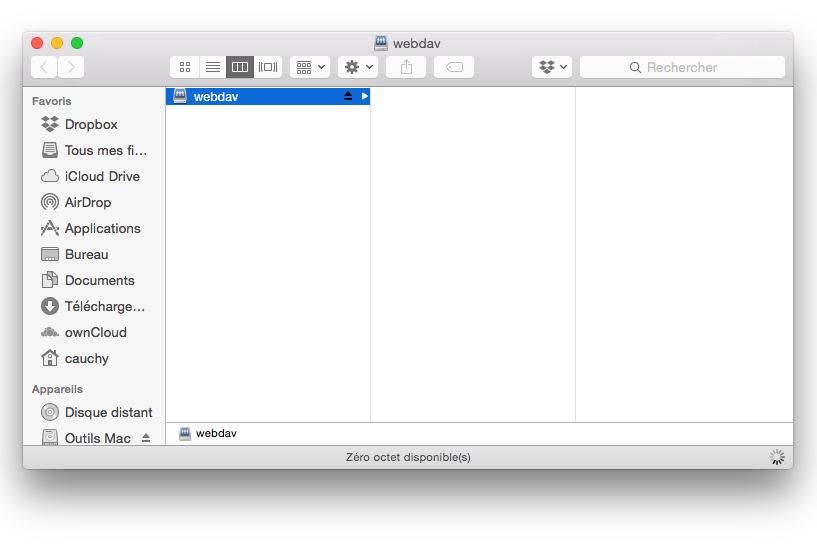Click the Favoris section header
817x550 pixels.
coord(52,101)
